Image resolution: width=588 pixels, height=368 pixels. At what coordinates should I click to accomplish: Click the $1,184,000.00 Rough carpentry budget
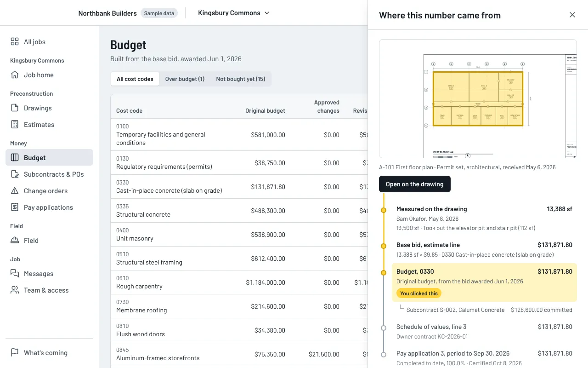pyautogui.click(x=266, y=282)
